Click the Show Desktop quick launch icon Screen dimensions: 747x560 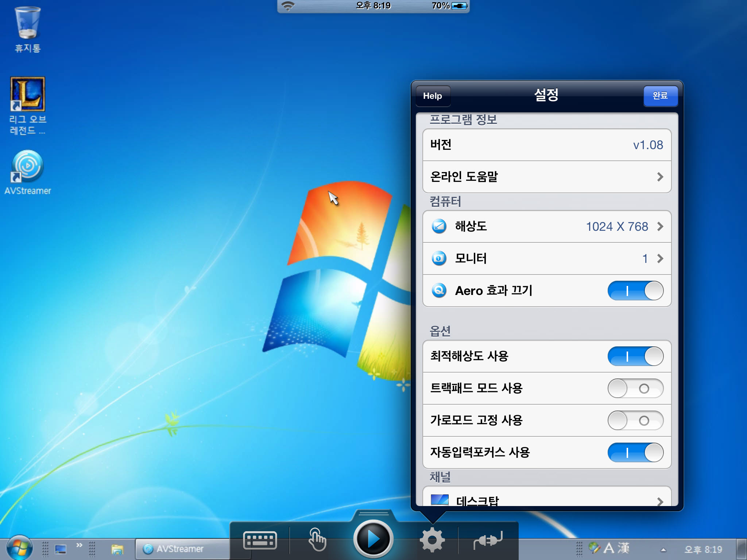tap(61, 549)
